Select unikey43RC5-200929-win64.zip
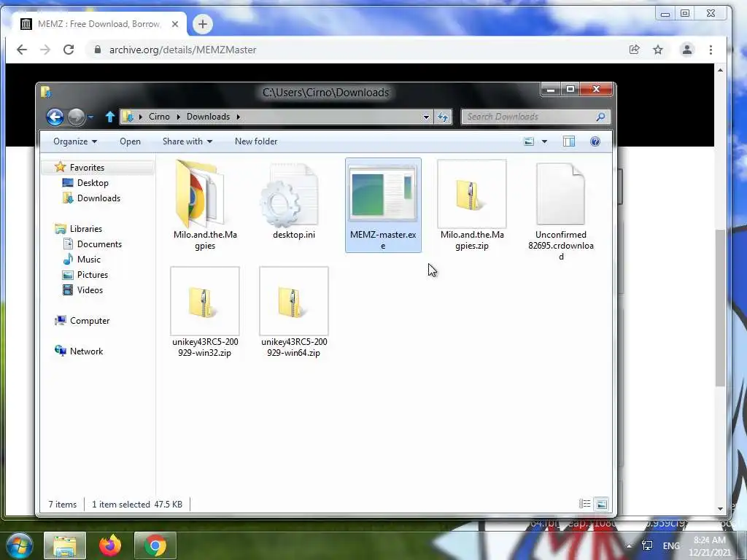The image size is (747, 560). (294, 312)
